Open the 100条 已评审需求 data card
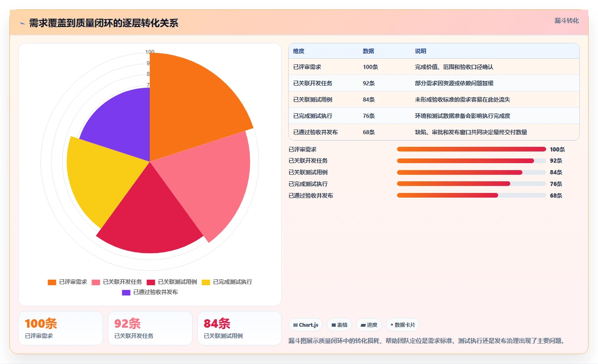Viewport: 598px width, 364px height. [x=61, y=328]
